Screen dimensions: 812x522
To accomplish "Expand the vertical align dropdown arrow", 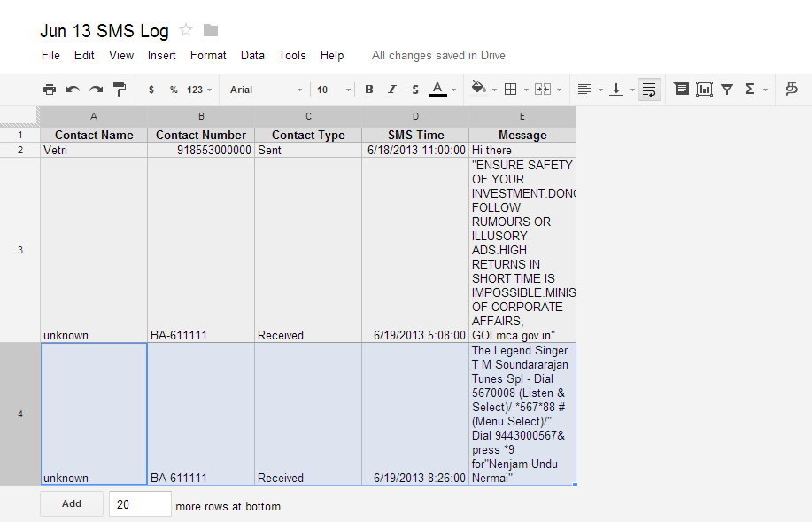I will [x=632, y=90].
